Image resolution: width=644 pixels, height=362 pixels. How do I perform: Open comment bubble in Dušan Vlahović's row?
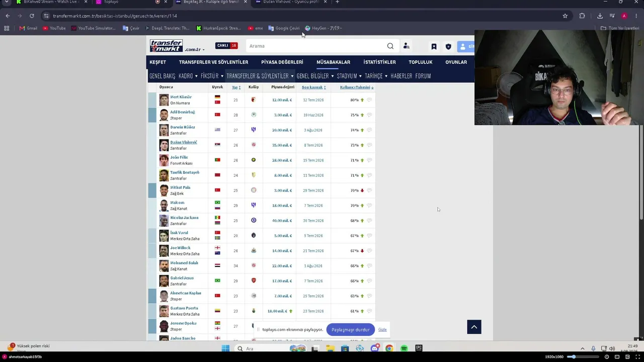point(369,145)
